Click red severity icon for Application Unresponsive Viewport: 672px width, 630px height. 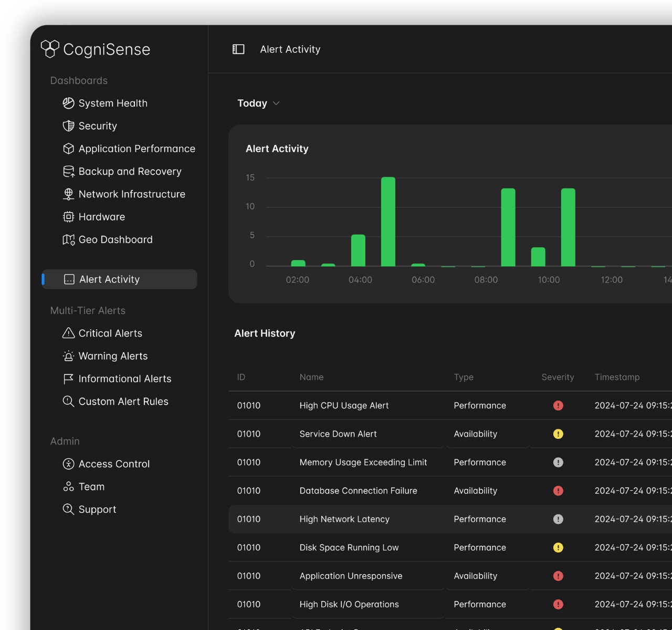point(558,575)
